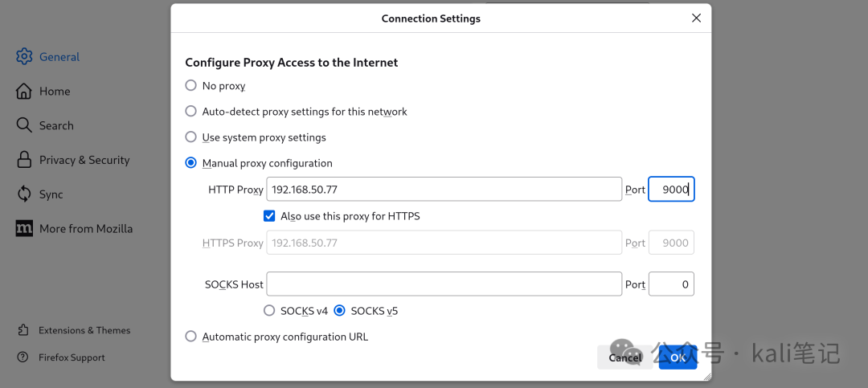Viewport: 868px width, 388px height.
Task: Click the Home house icon
Action: click(x=24, y=92)
